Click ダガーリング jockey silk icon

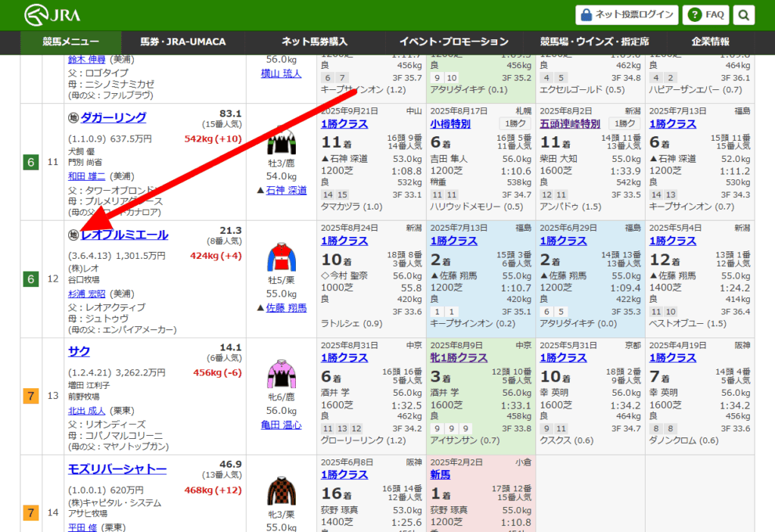click(x=281, y=141)
